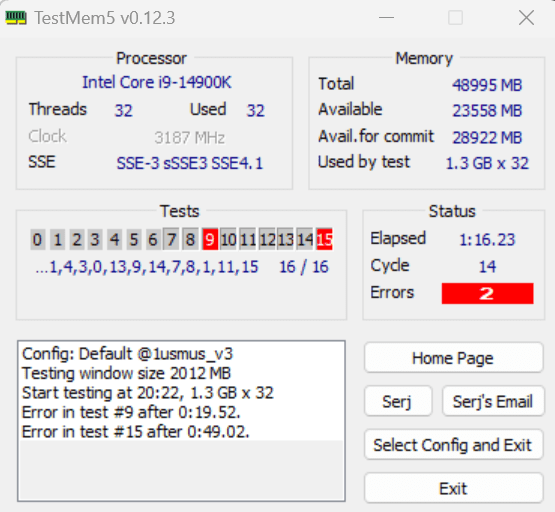Click the Exit button

[453, 488]
